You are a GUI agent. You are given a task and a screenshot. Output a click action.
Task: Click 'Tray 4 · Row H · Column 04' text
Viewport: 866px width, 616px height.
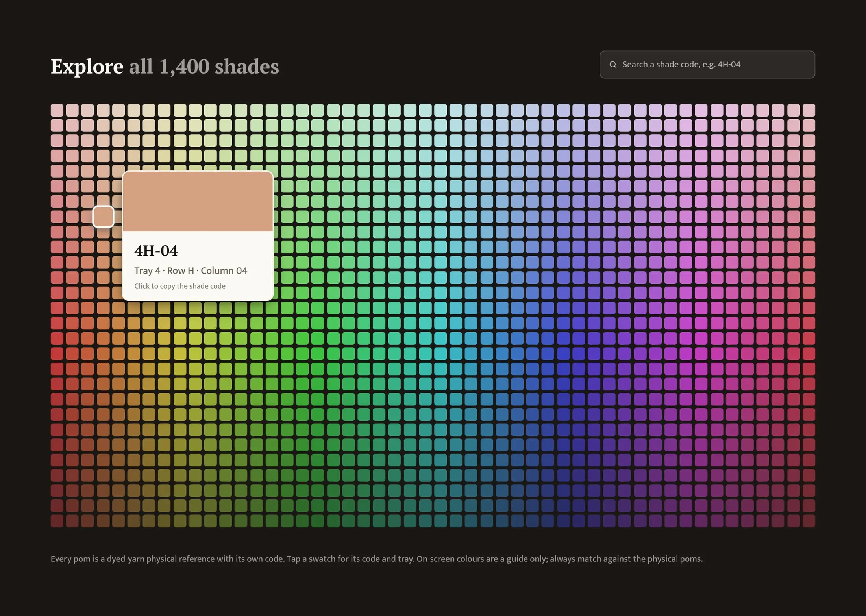point(191,271)
